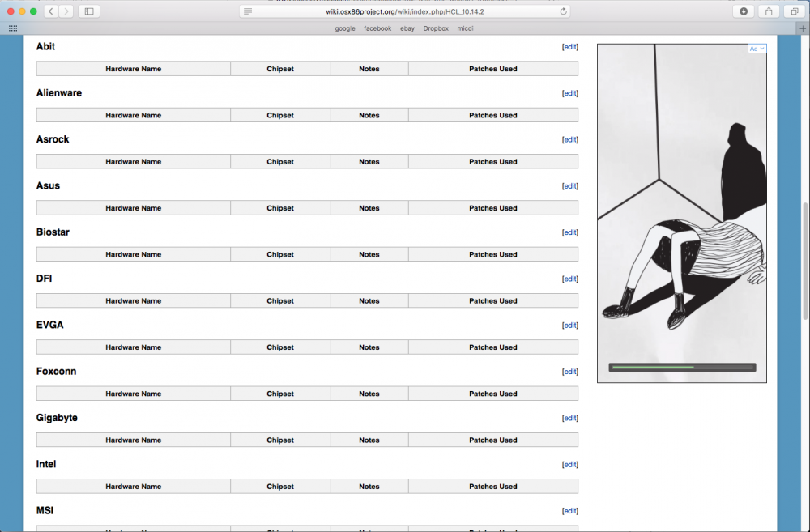Click the illustrated advertisement image
Image resolution: width=810 pixels, height=532 pixels.
click(x=682, y=213)
